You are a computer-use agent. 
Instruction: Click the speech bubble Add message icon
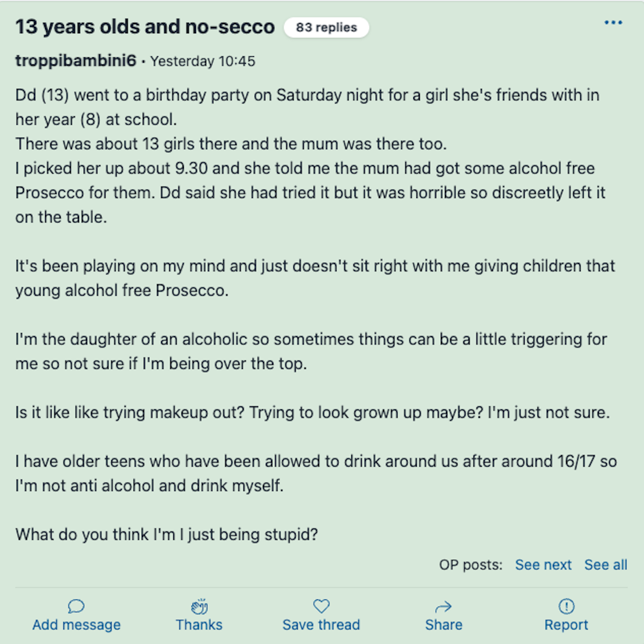(76, 606)
